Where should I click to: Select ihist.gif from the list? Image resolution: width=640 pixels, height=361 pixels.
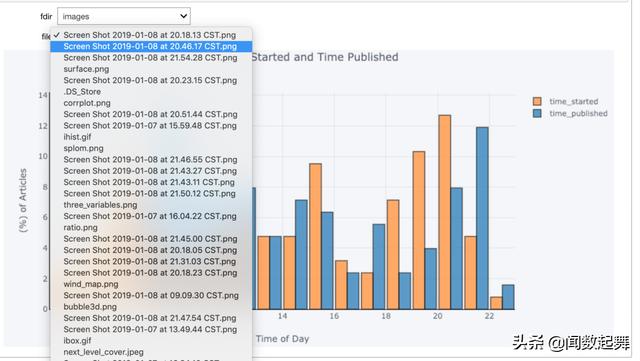151,137
